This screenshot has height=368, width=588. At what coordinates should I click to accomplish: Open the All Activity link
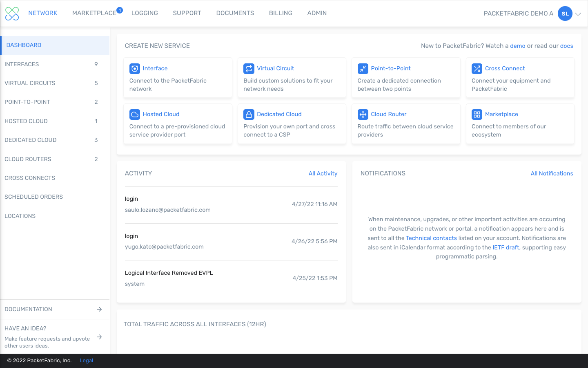coord(323,173)
